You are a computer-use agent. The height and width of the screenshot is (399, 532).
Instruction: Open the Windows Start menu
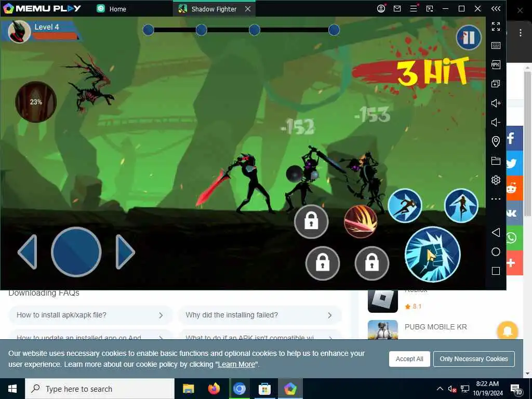[x=12, y=389]
